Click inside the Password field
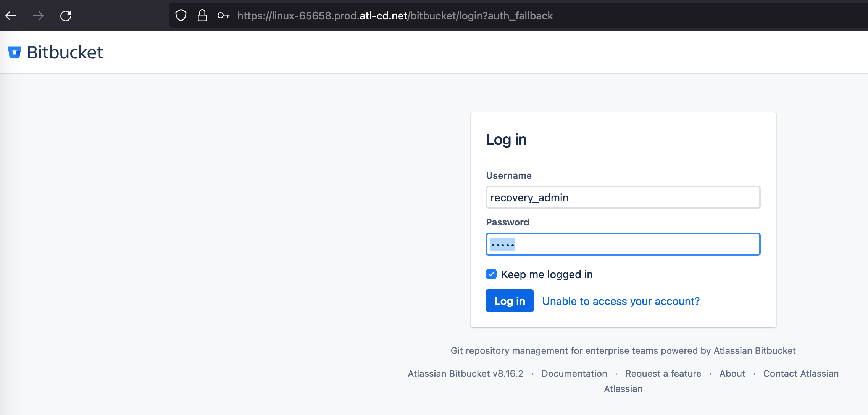Screen dimensions: 868x415 (623, 244)
